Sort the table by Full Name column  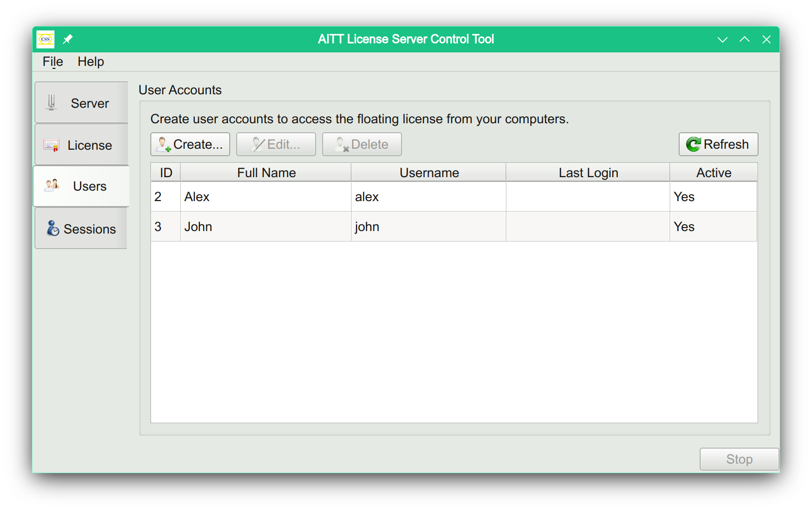pyautogui.click(x=266, y=172)
